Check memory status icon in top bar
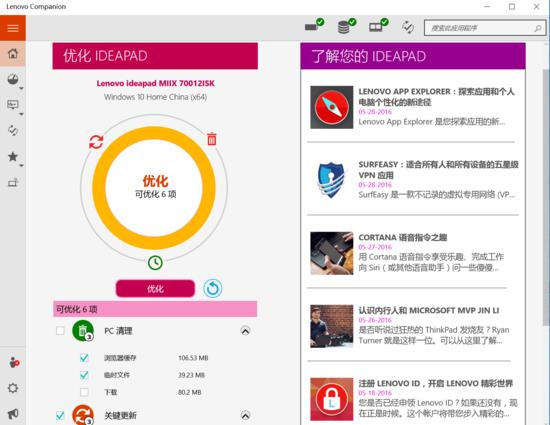550x425 pixels. coord(314,25)
